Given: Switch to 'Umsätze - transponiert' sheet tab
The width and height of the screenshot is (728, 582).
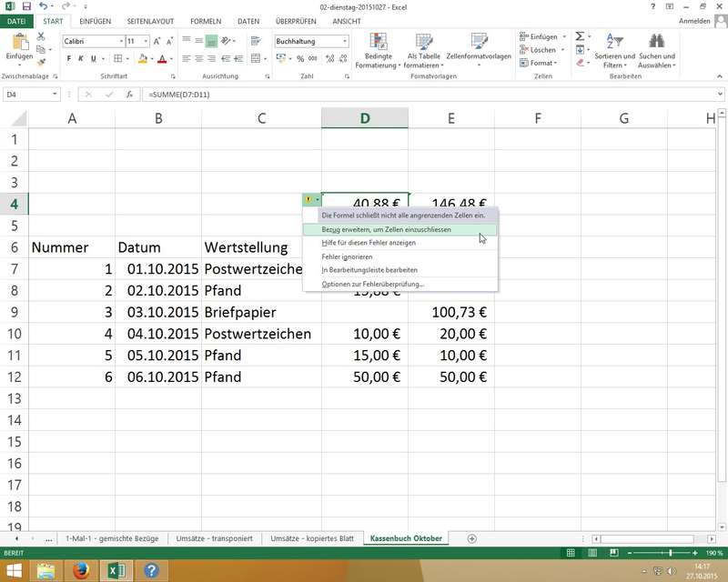Looking at the screenshot, I should click(215, 538).
